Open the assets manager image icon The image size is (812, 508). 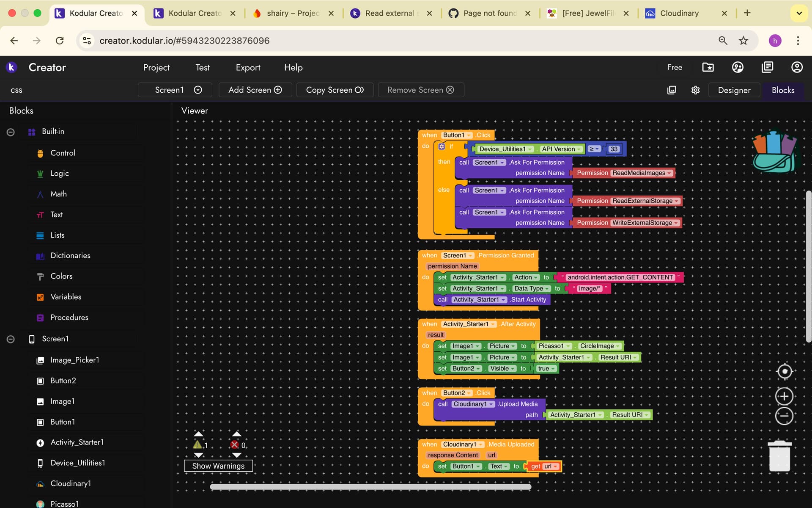coord(672,90)
